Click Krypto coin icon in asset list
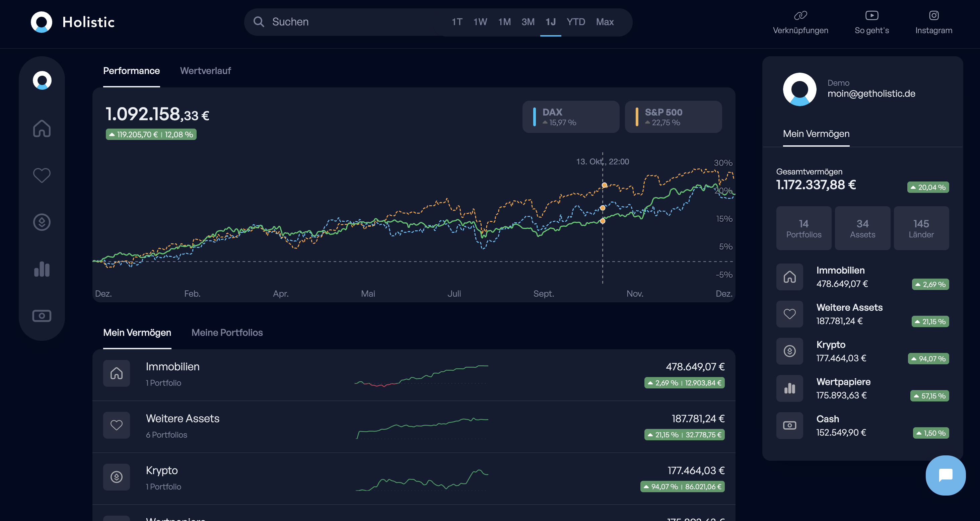The height and width of the screenshot is (521, 980). 117,477
